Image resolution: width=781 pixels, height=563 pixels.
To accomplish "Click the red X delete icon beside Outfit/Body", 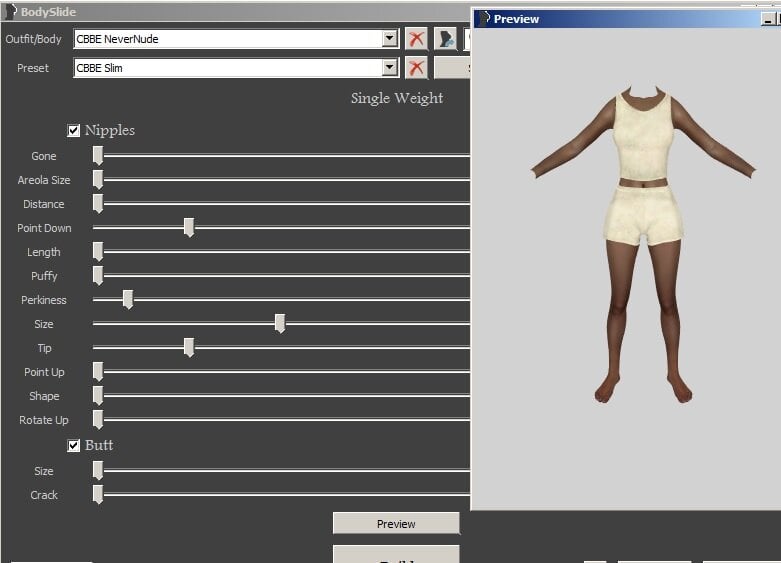I will coord(416,39).
